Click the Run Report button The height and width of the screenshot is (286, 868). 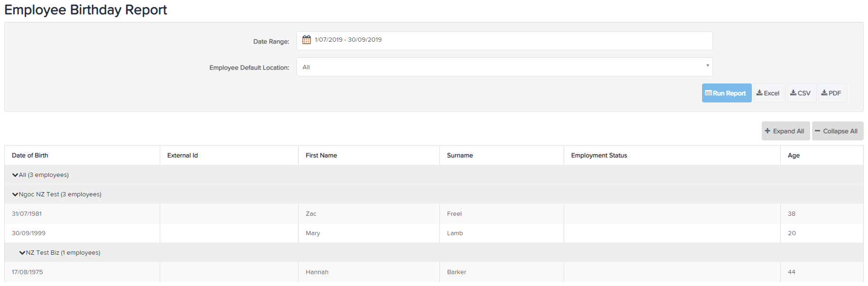726,93
